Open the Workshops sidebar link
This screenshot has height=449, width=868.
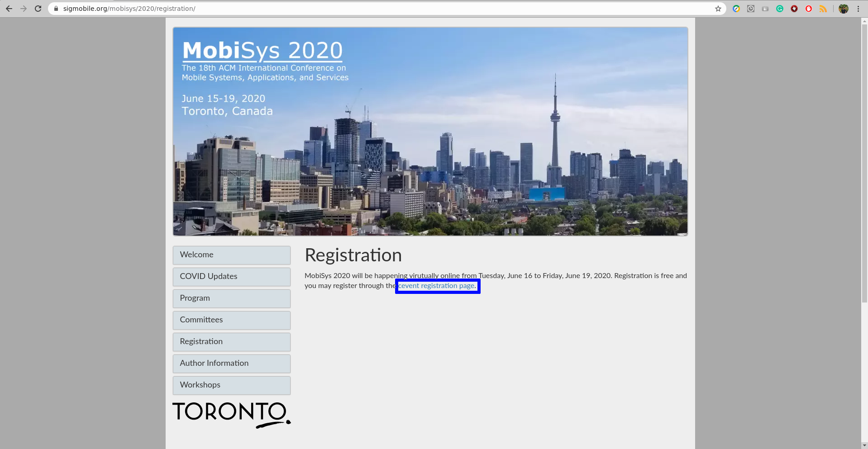[x=231, y=385]
